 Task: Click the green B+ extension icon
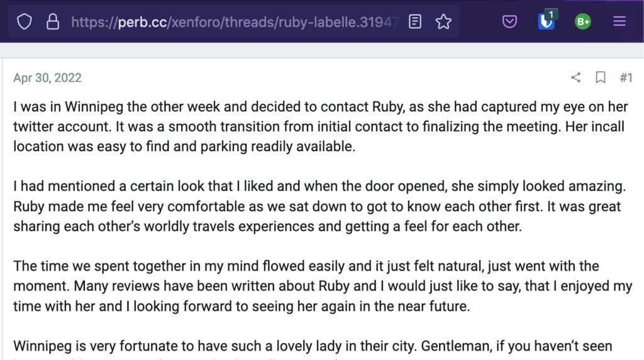pyautogui.click(x=583, y=22)
